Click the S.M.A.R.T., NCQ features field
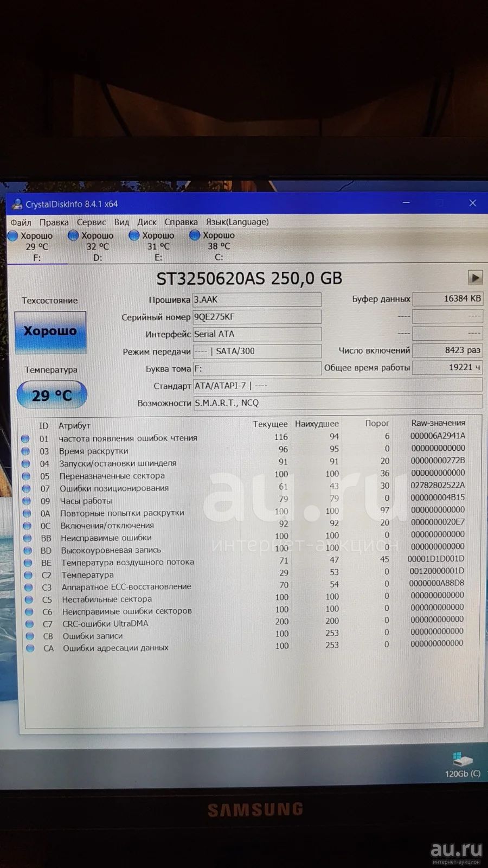The image size is (488, 868). [x=337, y=403]
